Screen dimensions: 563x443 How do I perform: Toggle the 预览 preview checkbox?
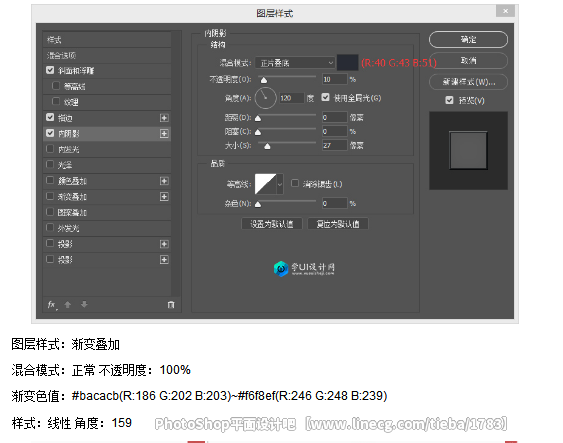tap(450, 100)
